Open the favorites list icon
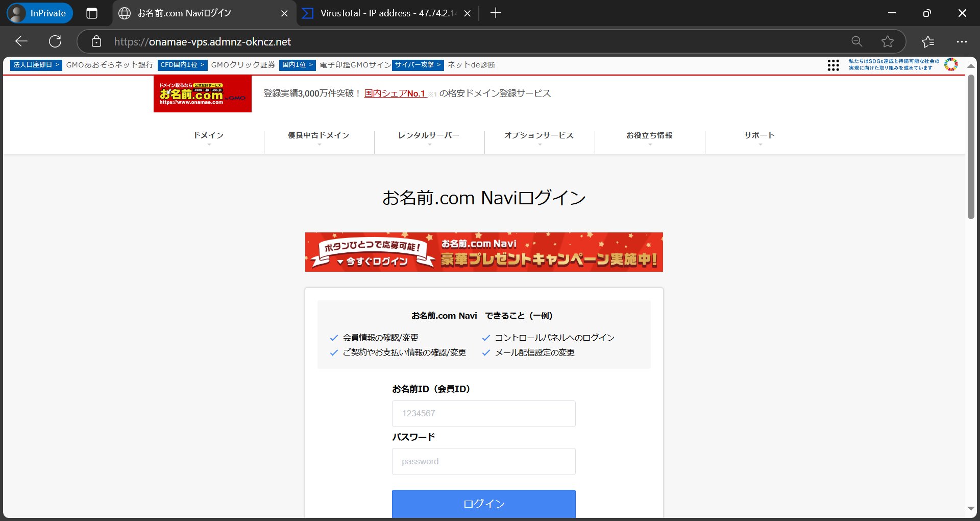The image size is (980, 521). tap(928, 41)
